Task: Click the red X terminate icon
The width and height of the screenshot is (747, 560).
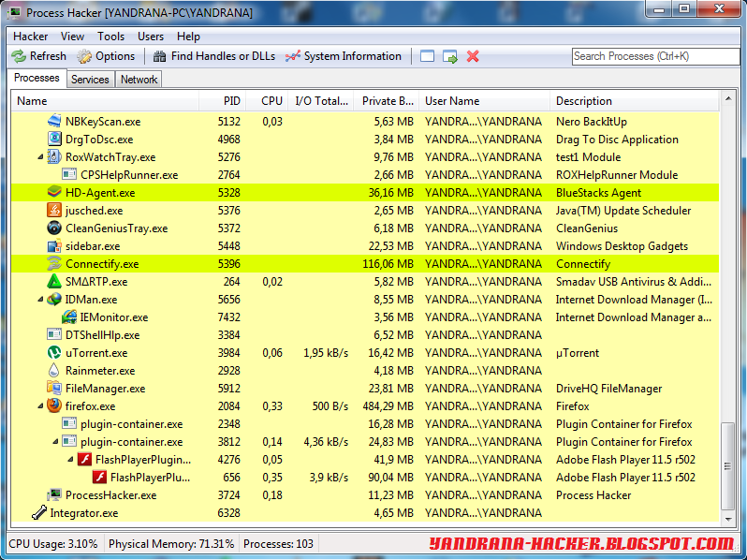Action: [x=473, y=56]
